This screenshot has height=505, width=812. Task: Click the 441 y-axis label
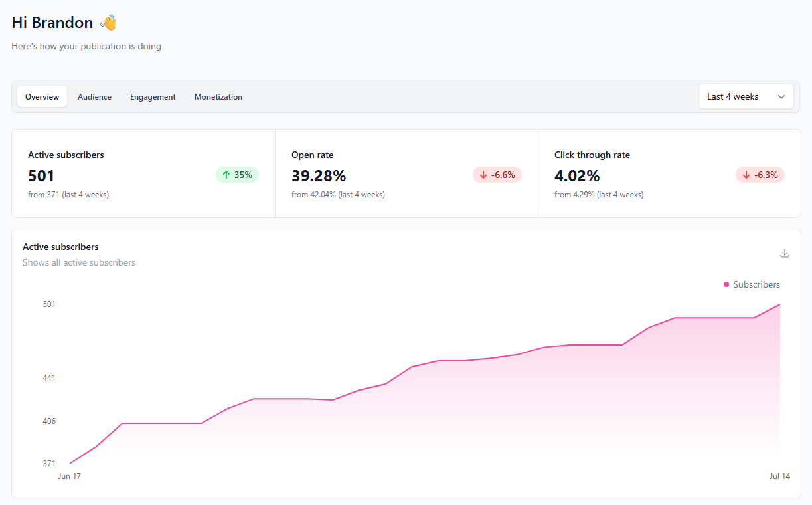pos(49,378)
